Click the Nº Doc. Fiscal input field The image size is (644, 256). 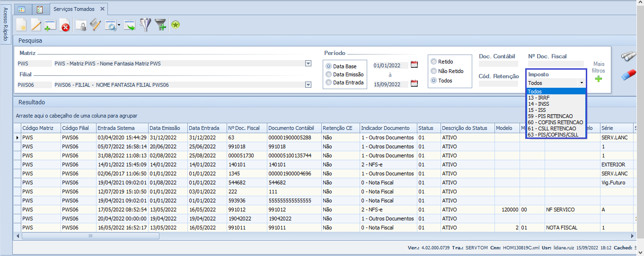pos(556,64)
